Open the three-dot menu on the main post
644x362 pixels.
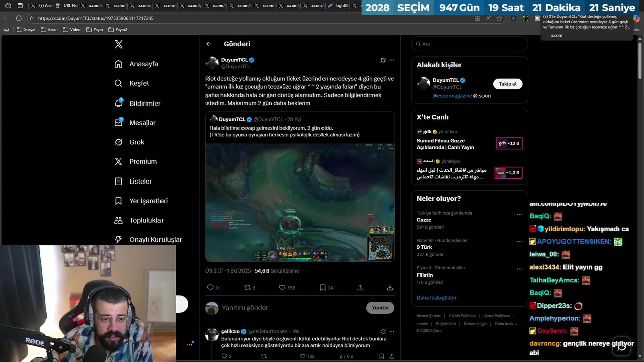(392, 60)
